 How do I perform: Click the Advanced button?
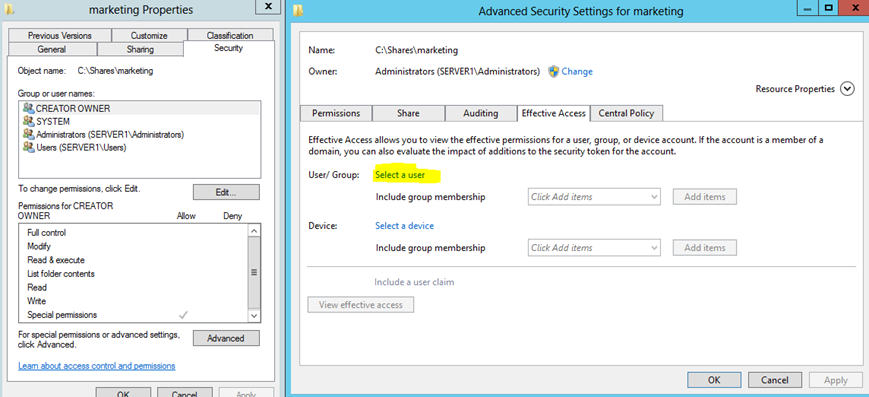click(x=226, y=338)
